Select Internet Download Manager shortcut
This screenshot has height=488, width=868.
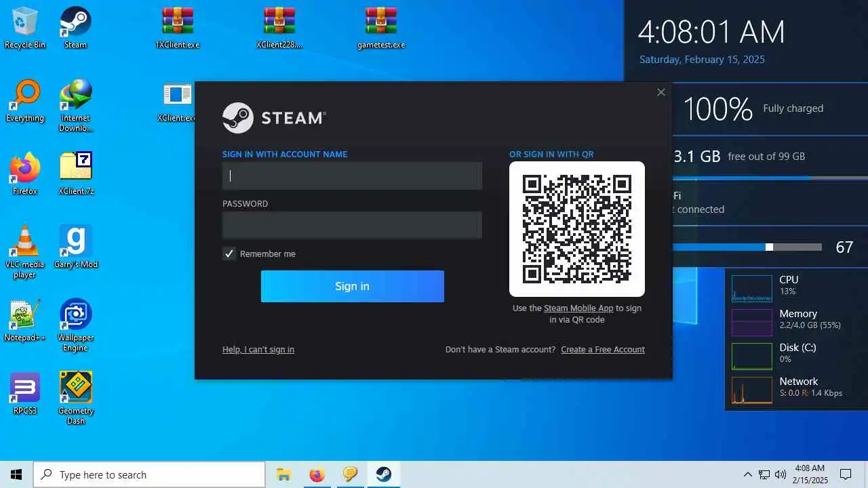pyautogui.click(x=75, y=106)
